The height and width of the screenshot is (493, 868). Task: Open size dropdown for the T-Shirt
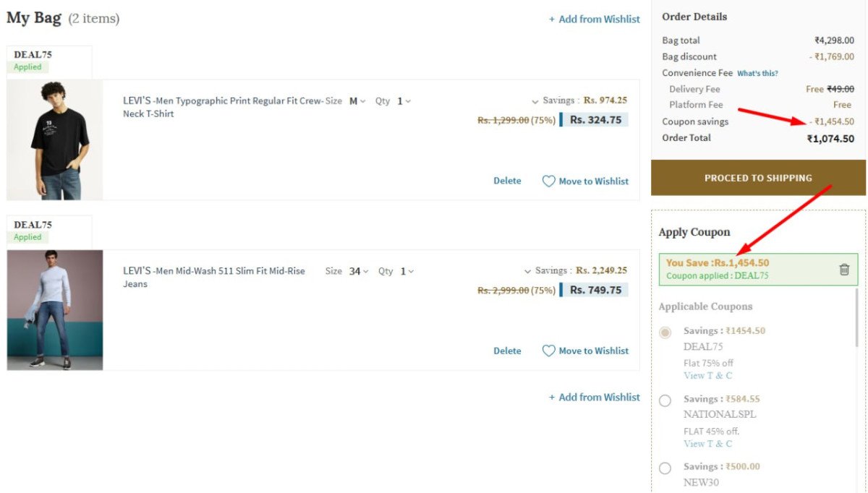[x=357, y=101]
